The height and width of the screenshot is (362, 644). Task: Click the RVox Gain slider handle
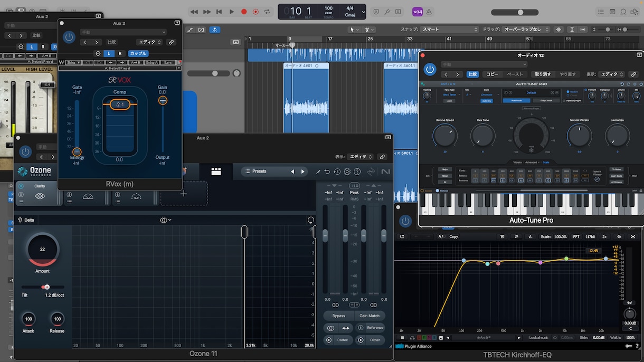point(163,100)
